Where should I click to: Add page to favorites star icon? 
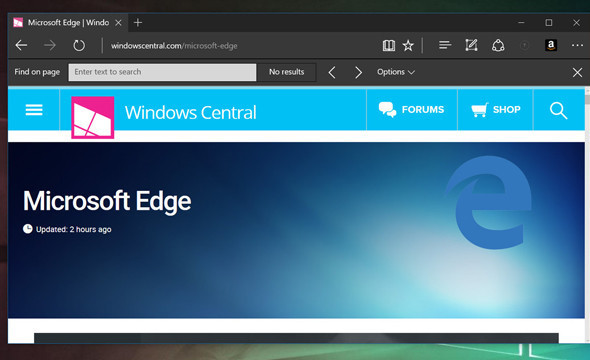pyautogui.click(x=408, y=46)
